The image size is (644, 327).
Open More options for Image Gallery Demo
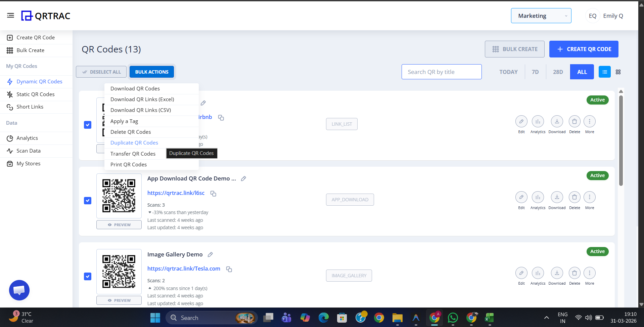[590, 273]
